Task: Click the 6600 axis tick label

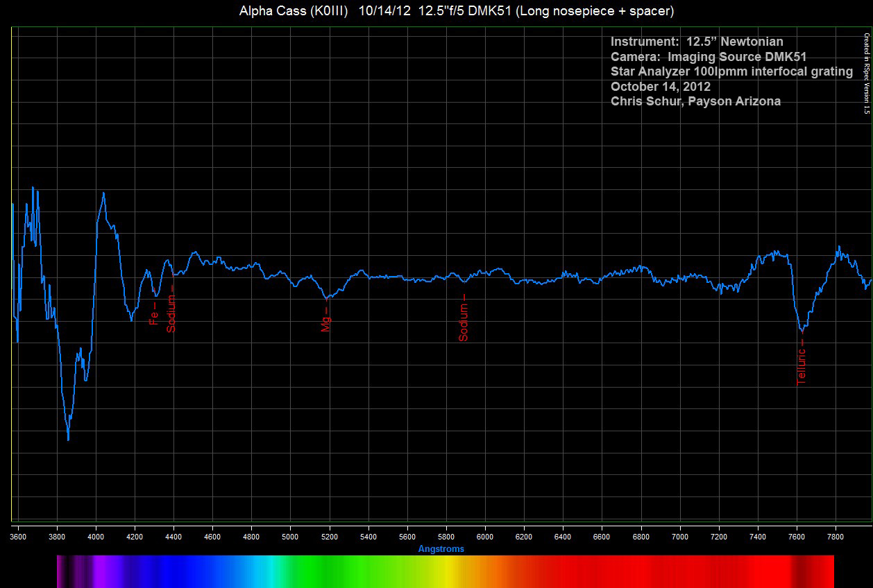Action: point(602,536)
